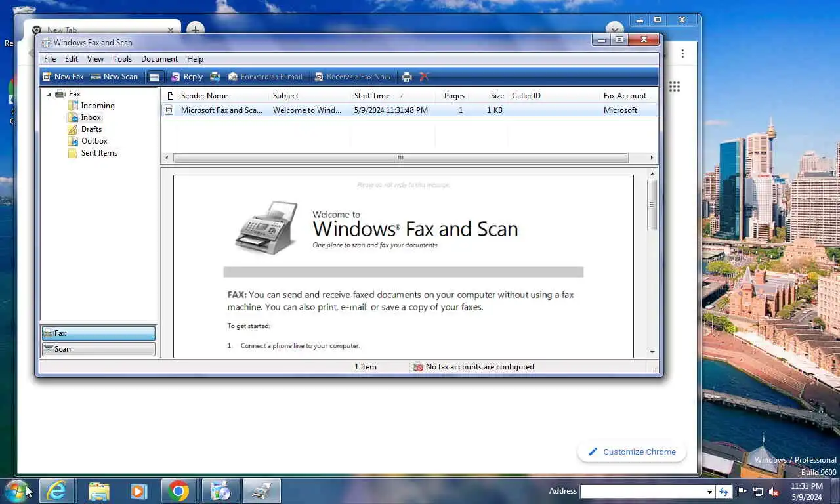840x504 pixels.
Task: Click Forward as E-mail in the toolbar
Action: point(265,77)
